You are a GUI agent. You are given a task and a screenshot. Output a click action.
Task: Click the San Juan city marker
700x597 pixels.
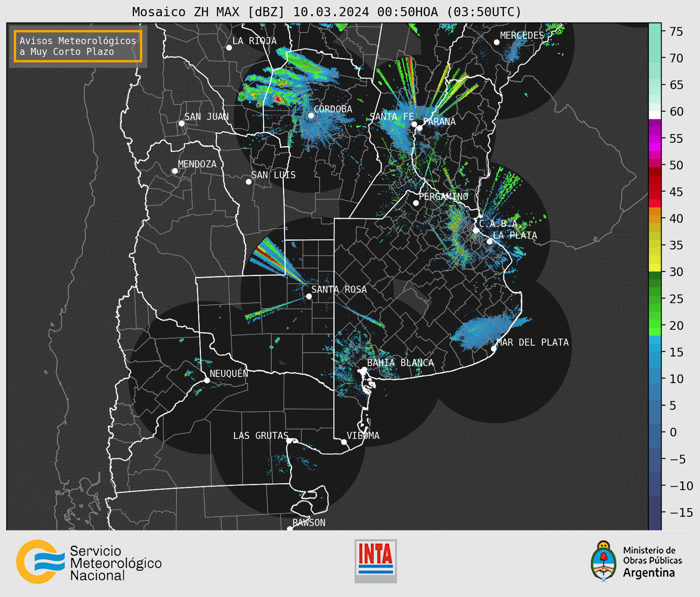181,123
